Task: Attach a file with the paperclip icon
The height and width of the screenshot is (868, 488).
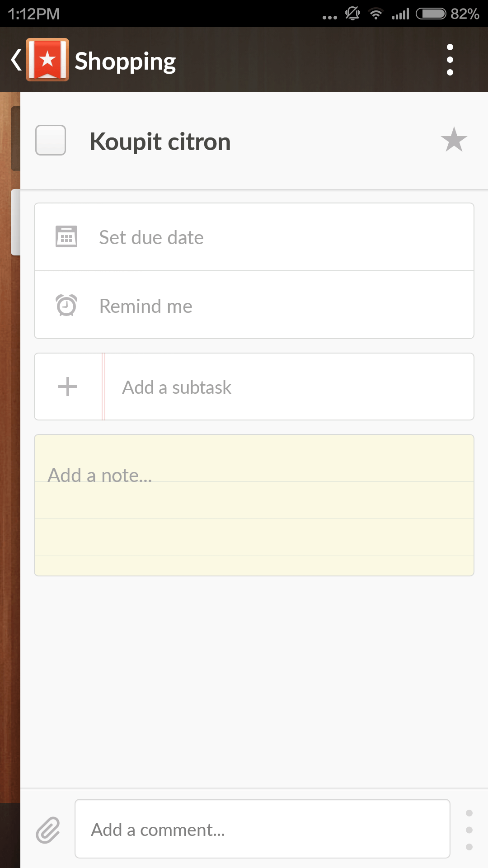Action: tap(48, 830)
